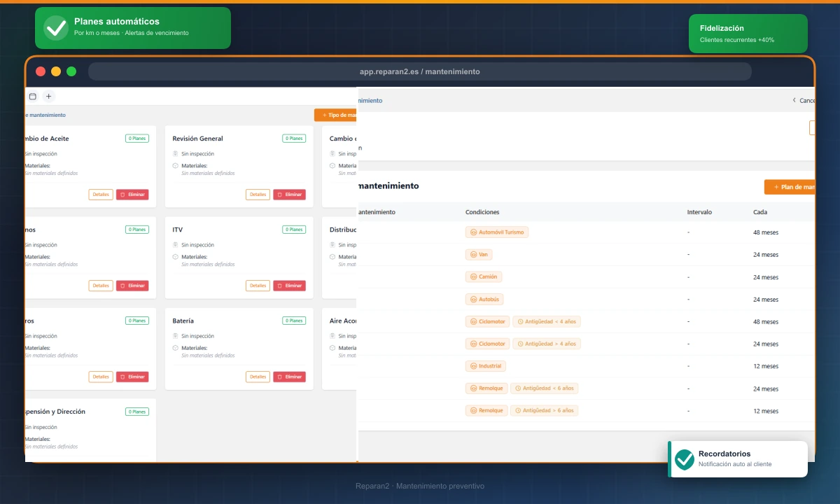840x504 pixels.
Task: Click the inspection icon in the Revisión General card
Action: coord(176,154)
